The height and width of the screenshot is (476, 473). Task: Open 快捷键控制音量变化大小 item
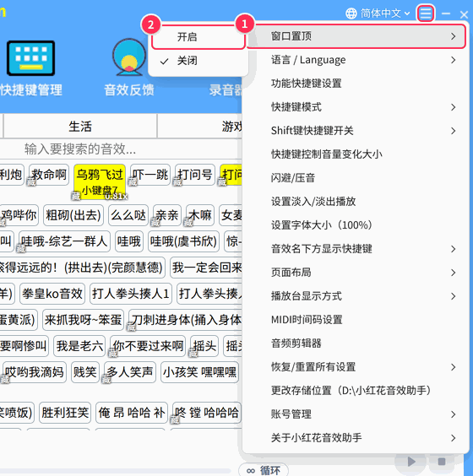coord(356,154)
